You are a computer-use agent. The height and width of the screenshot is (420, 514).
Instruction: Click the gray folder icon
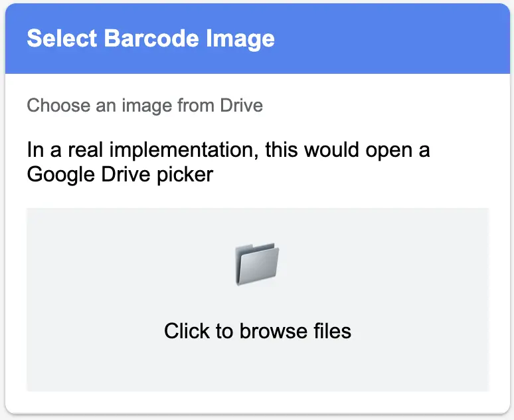(x=257, y=264)
